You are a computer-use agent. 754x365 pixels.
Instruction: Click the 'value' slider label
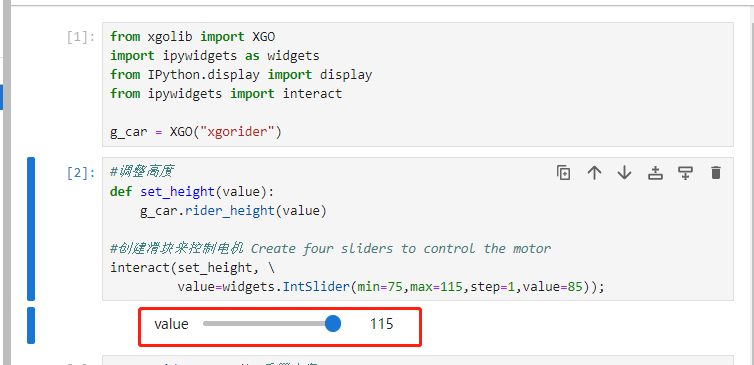pyautogui.click(x=171, y=324)
